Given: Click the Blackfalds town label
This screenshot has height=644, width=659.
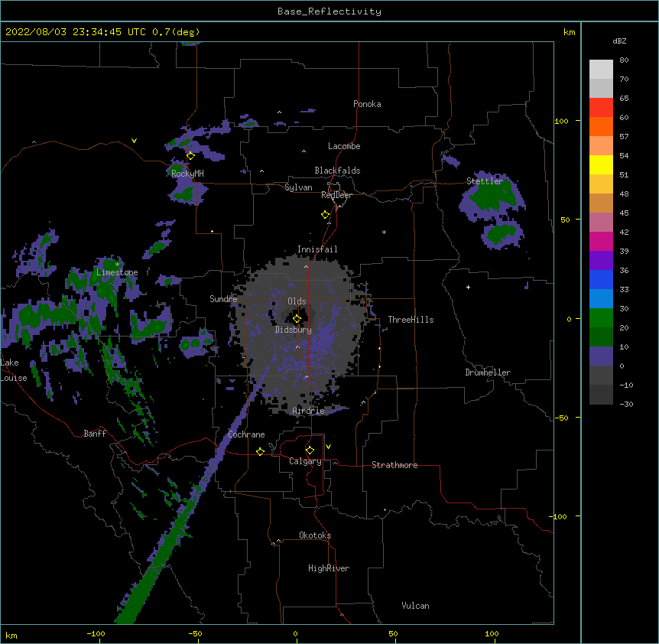Looking at the screenshot, I should click(x=337, y=171).
